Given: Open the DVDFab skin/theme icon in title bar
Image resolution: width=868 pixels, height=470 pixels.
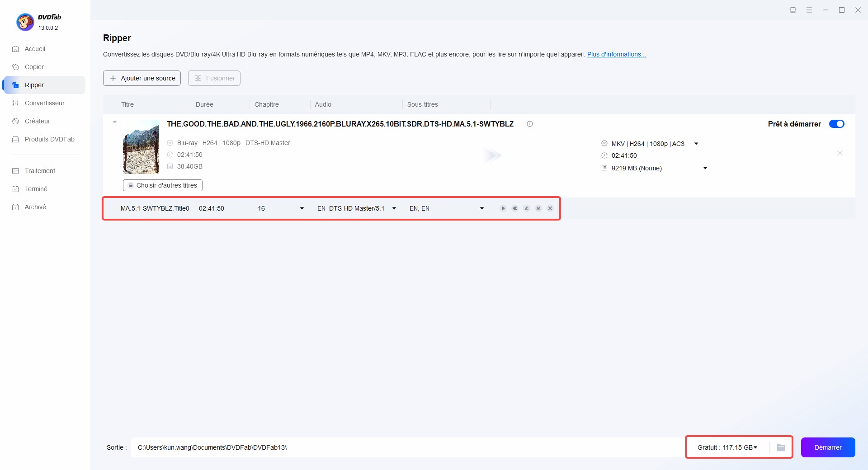Looking at the screenshot, I should [793, 10].
